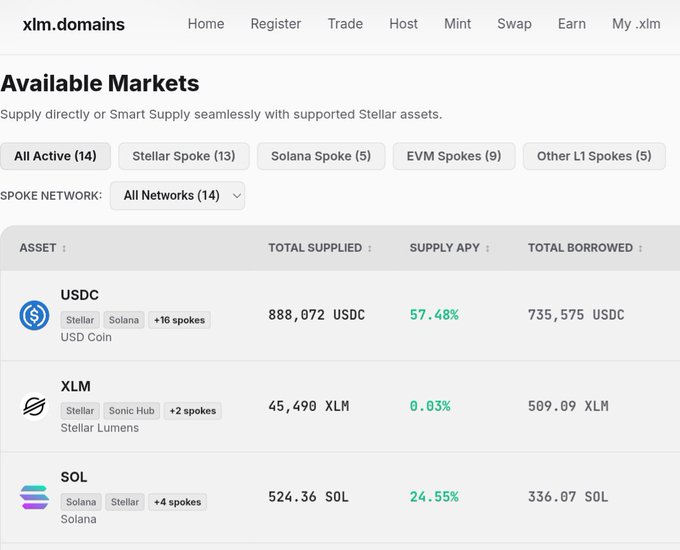This screenshot has width=680, height=550.
Task: Click the +2 spokes badge on XLM
Action: 193,411
